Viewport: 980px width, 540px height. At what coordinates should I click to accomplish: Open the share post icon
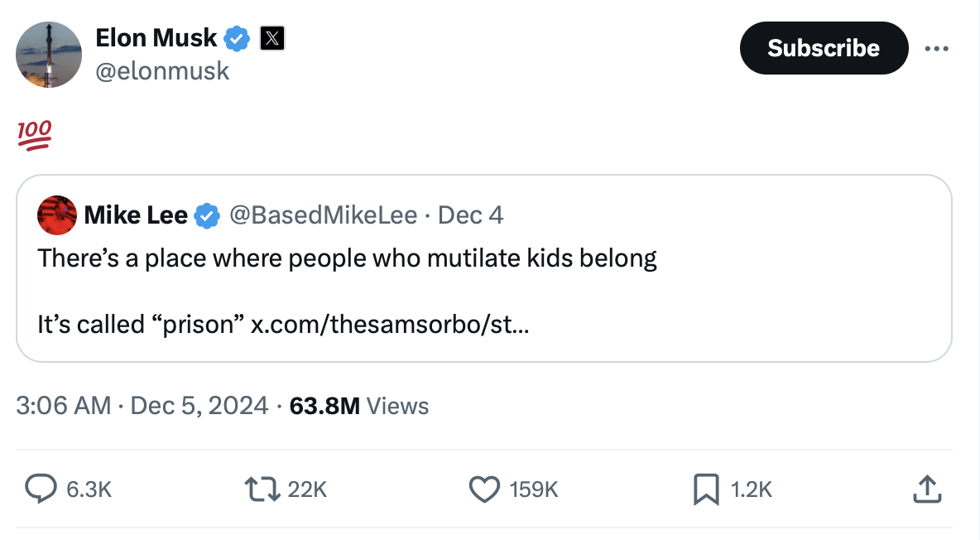point(926,489)
